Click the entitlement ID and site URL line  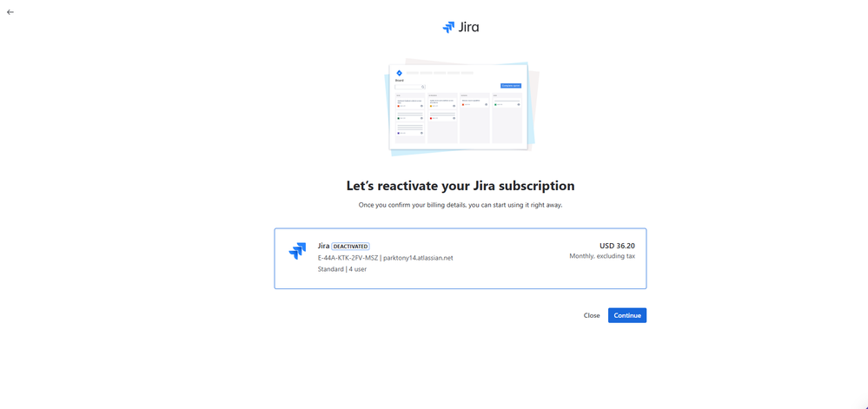385,258
